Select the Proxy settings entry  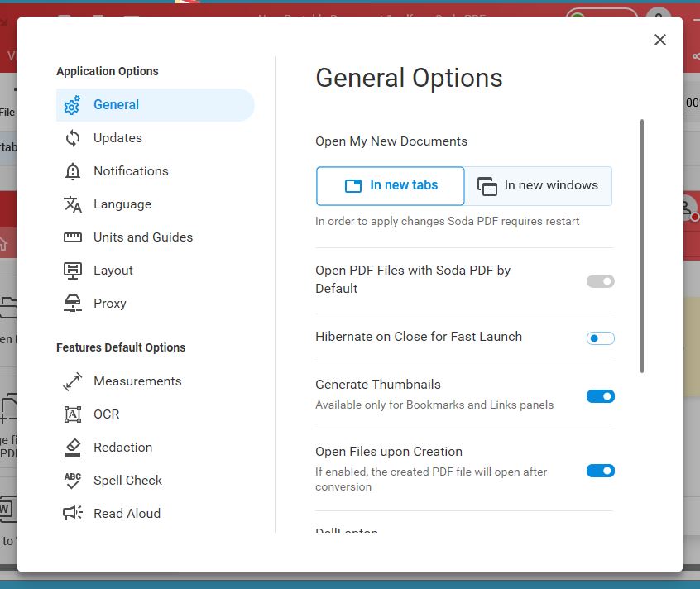156,304
